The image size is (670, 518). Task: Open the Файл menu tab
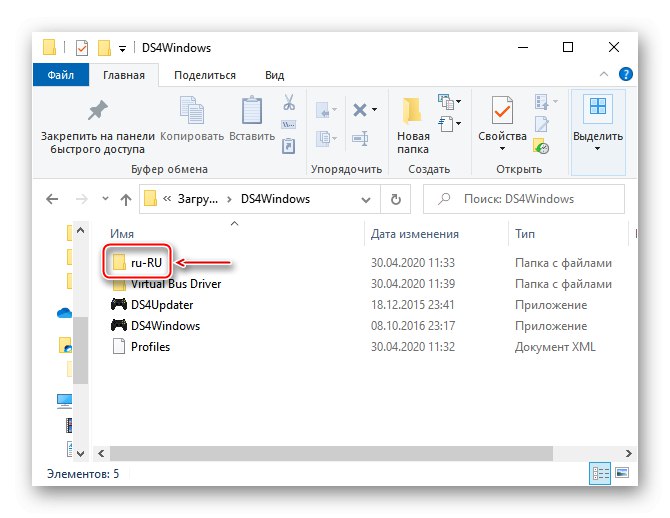61,75
